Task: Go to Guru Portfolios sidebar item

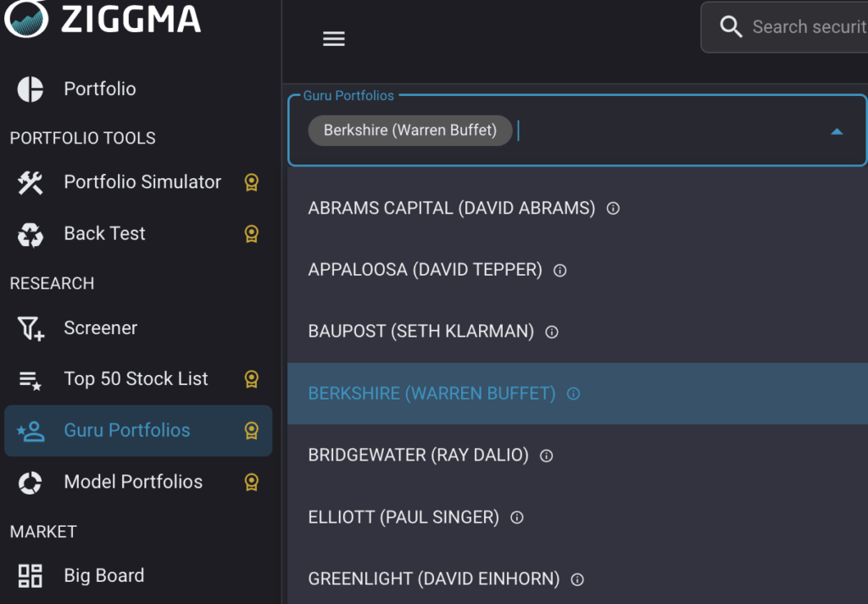Action: [x=127, y=430]
